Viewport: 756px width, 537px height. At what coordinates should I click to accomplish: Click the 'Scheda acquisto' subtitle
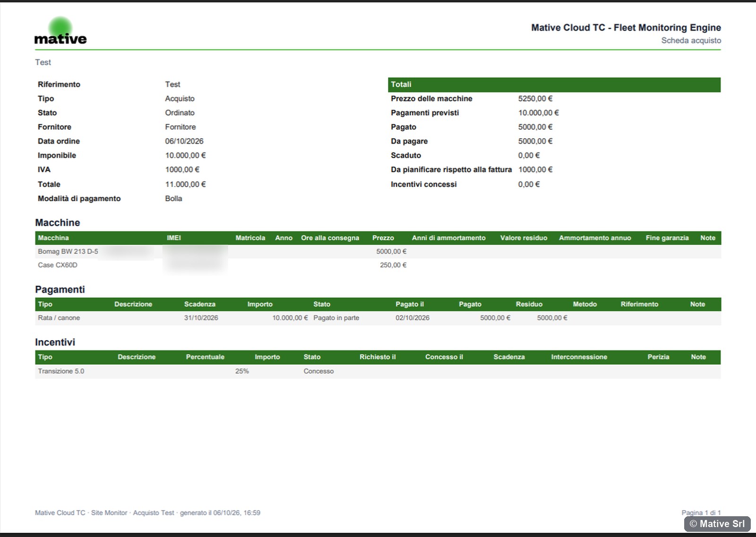click(691, 41)
